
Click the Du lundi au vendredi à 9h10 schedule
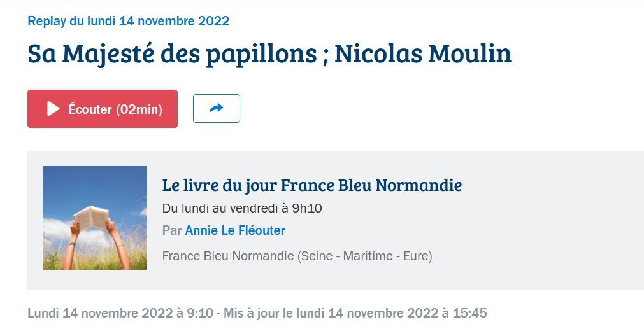click(x=242, y=209)
